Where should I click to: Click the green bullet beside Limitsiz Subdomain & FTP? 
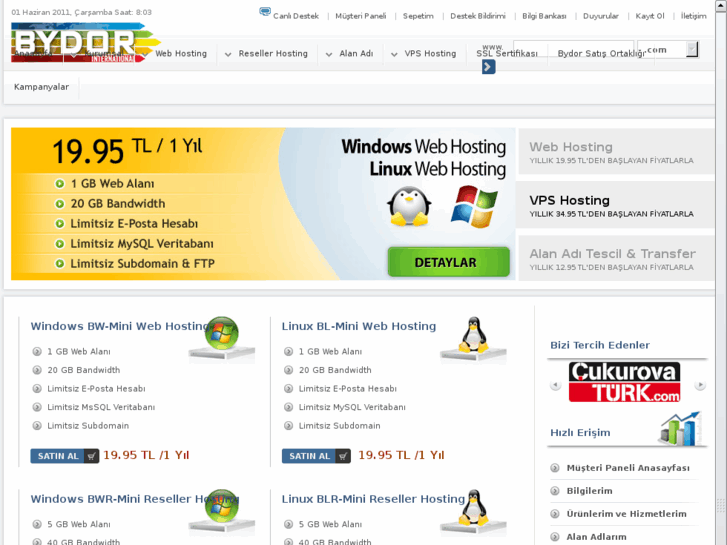coord(60,263)
